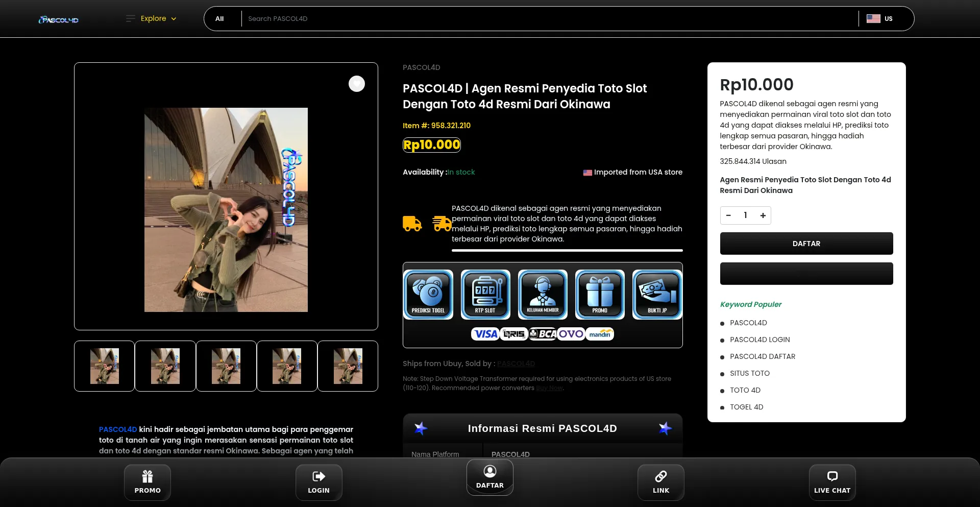The width and height of the screenshot is (980, 507).
Task: Open the LINK bottom bar item
Action: coord(661,482)
